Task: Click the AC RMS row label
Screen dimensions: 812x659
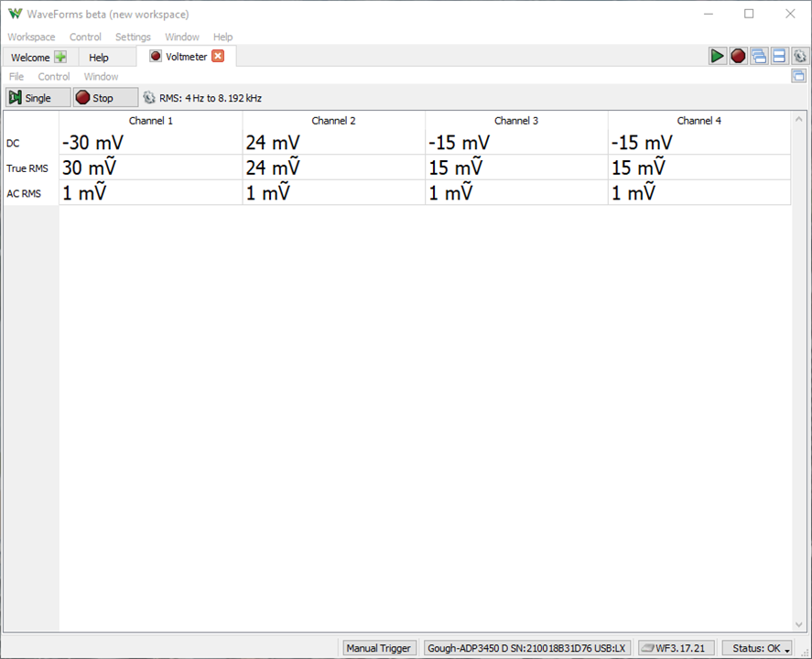Action: (24, 194)
